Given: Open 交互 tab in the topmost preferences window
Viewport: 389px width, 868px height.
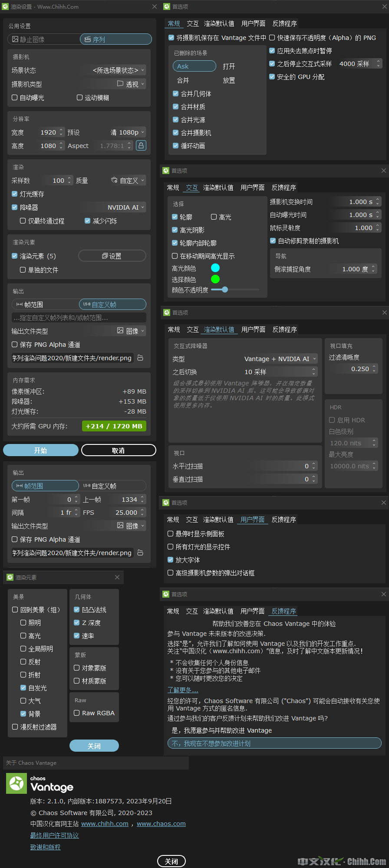Looking at the screenshot, I should (192, 23).
